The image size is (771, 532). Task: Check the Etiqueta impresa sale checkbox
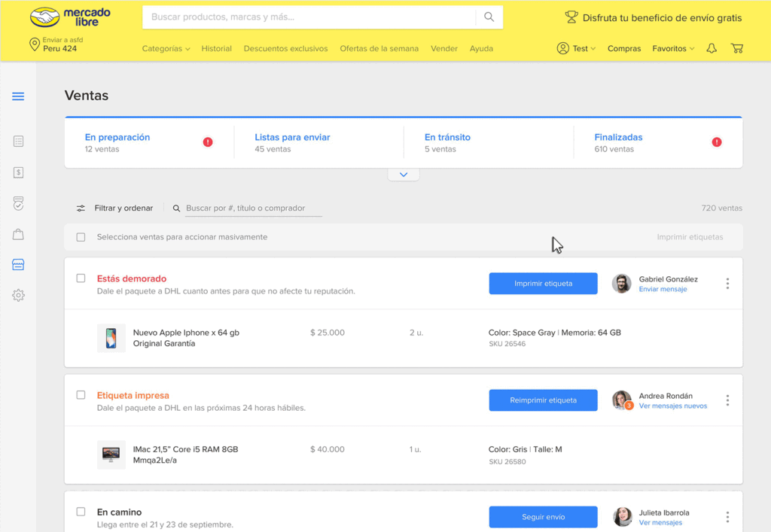(x=81, y=395)
